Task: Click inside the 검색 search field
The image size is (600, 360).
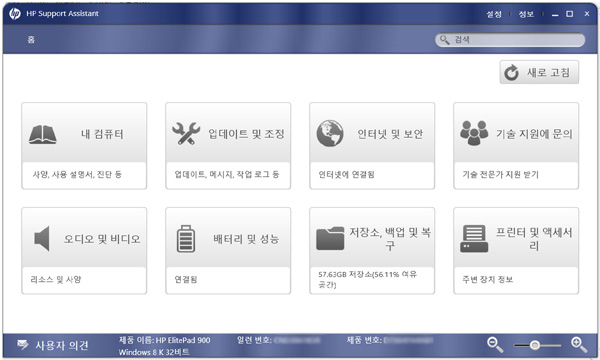Action: 510,40
